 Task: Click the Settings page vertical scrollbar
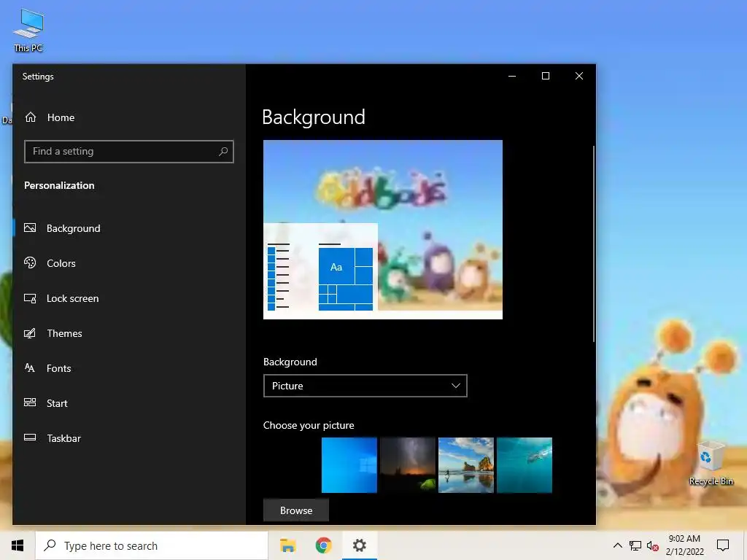coord(594,244)
